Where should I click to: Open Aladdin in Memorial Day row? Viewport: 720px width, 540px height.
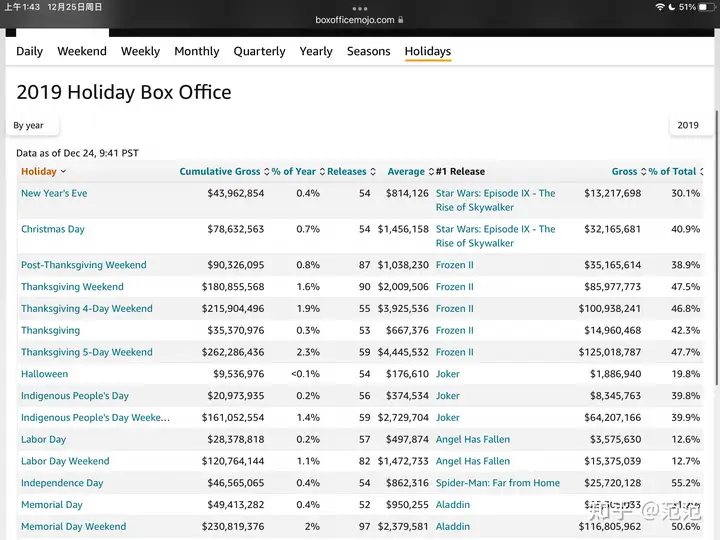453,505
